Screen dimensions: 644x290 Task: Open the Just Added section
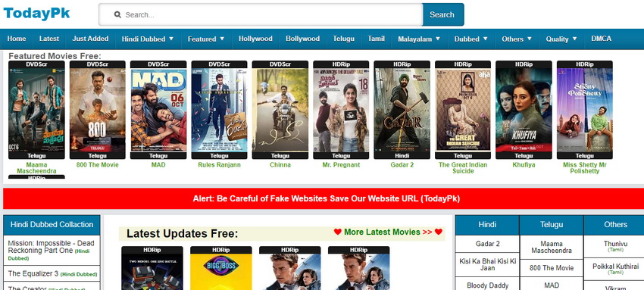coord(90,39)
